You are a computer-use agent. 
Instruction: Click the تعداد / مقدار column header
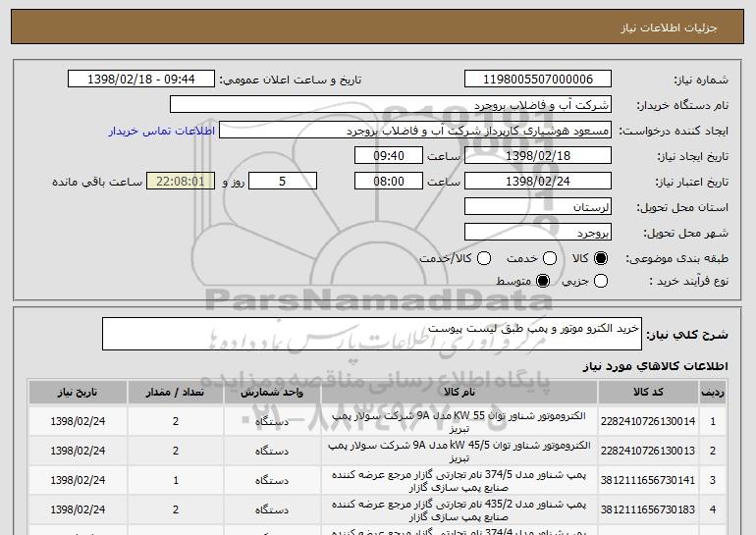(176, 393)
